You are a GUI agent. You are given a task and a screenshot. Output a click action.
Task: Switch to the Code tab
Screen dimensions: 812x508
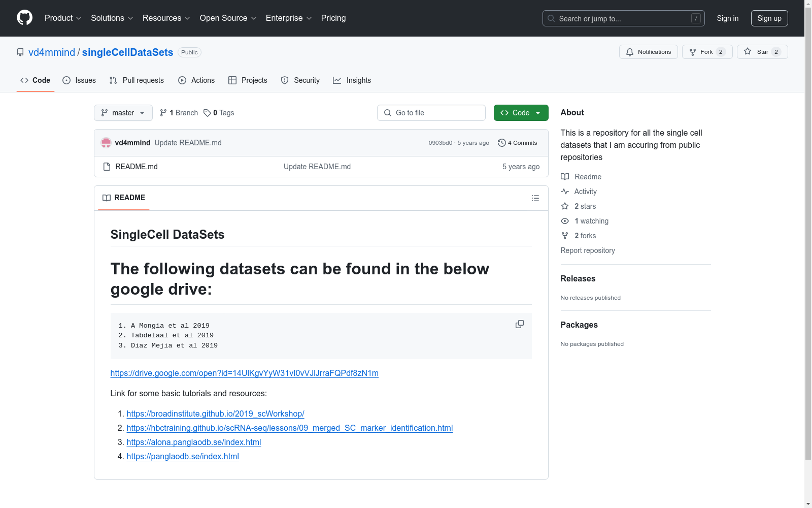click(36, 80)
